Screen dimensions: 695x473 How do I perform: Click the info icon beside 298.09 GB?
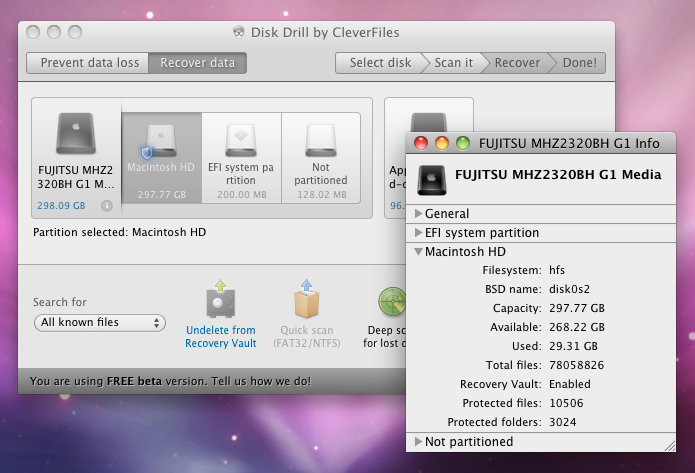[x=106, y=206]
